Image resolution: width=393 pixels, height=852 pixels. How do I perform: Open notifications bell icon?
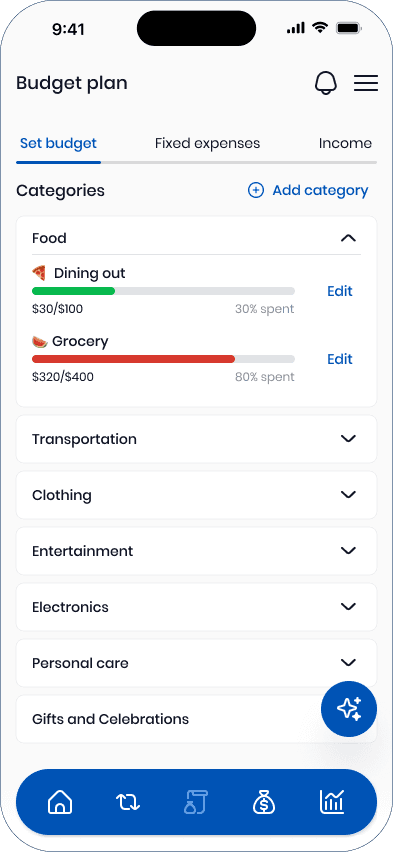click(x=326, y=83)
